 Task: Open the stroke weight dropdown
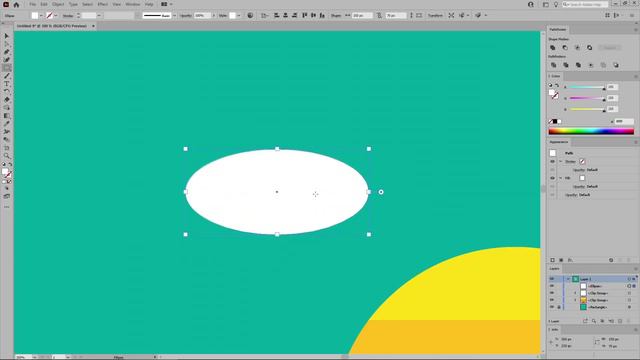click(99, 16)
